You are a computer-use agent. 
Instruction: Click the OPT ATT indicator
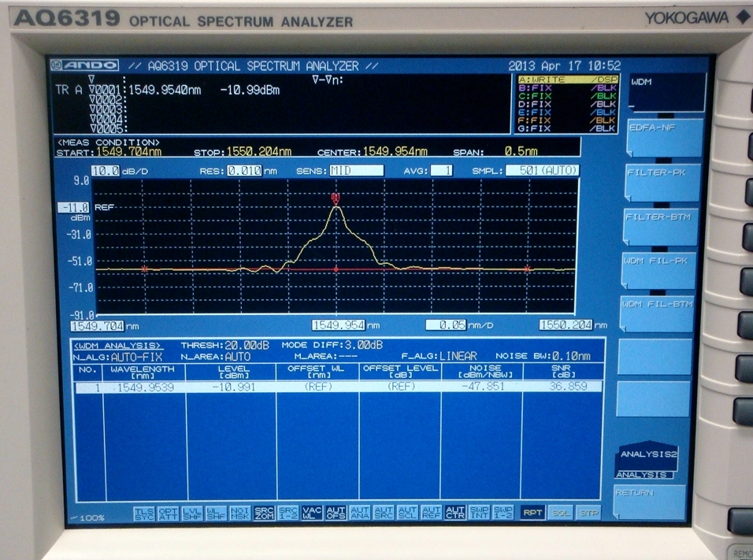[x=168, y=513]
